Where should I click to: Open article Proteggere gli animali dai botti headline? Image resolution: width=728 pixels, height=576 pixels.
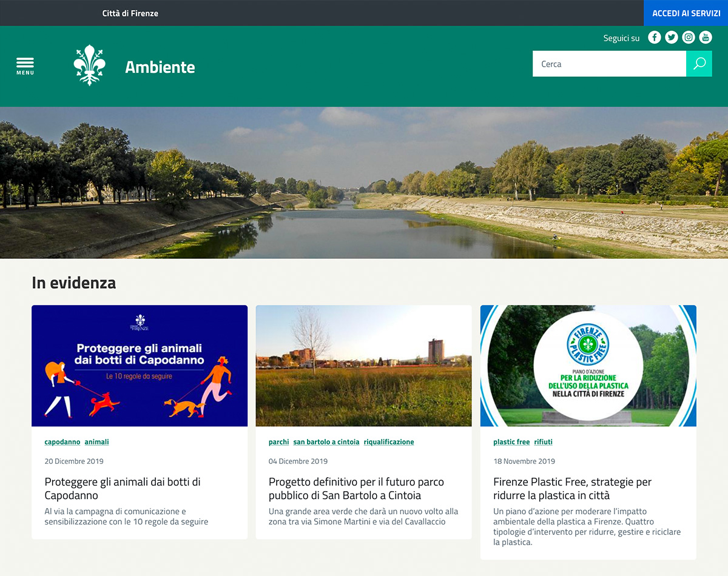click(x=123, y=489)
